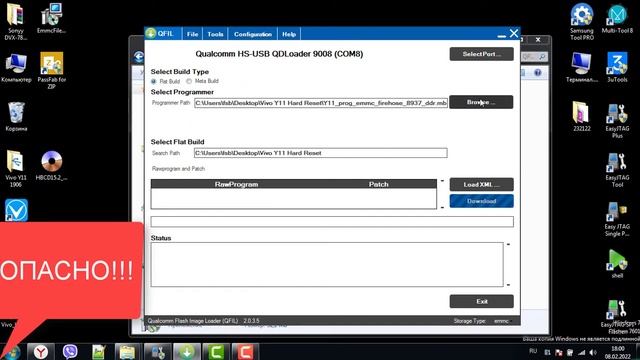Launch Samsung Tool PRO shortcut
The height and width of the screenshot is (360, 640).
[582, 21]
